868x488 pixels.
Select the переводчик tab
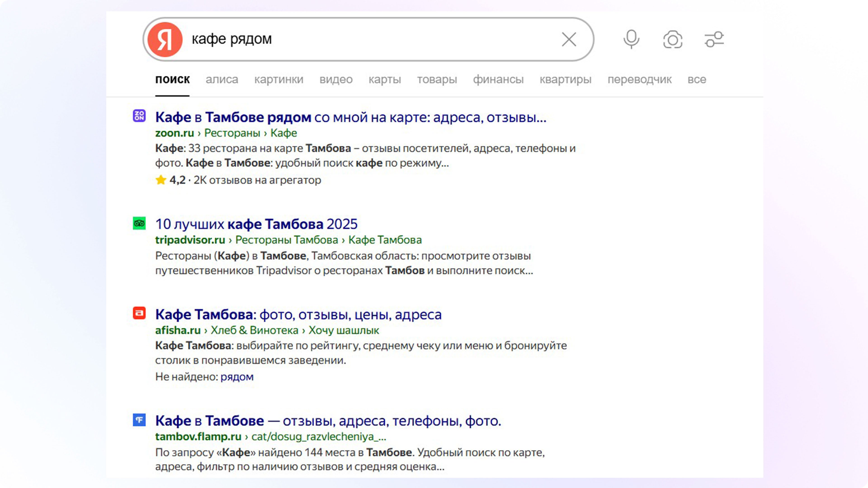(639, 80)
